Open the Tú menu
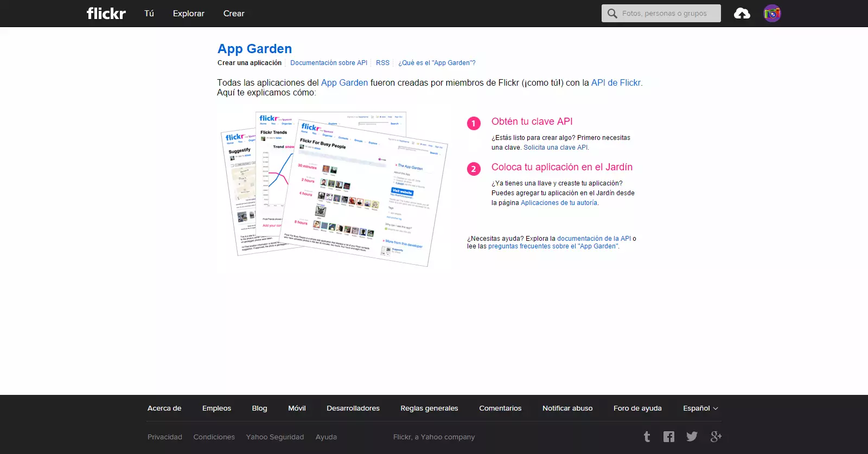Screen dimensions: 868x454 pos(149,14)
